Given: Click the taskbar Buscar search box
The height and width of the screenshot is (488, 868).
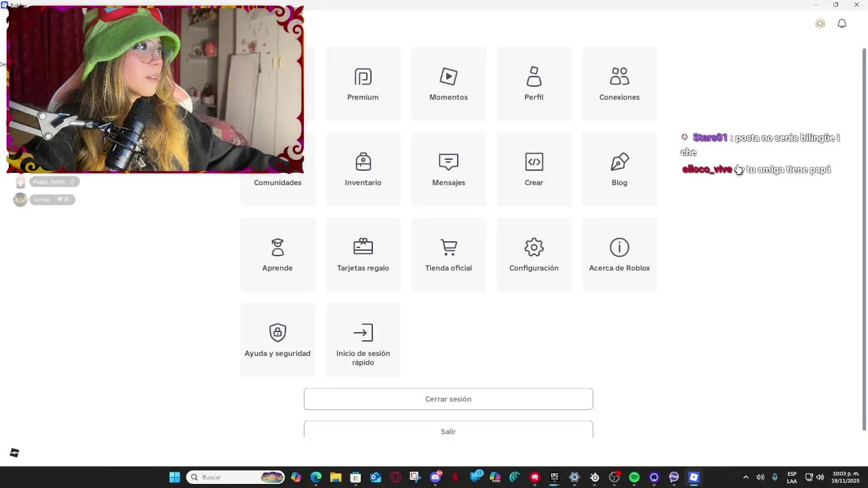Looking at the screenshot, I should 235,477.
